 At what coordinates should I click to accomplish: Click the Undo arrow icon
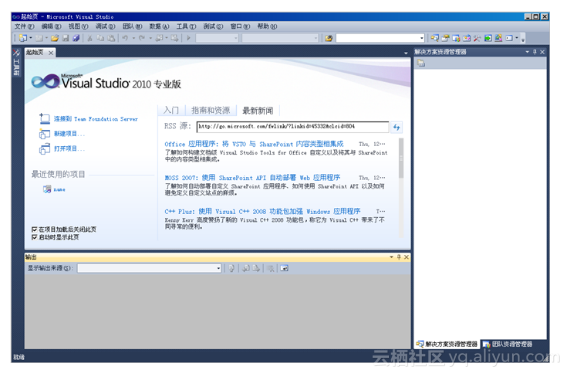(x=125, y=38)
